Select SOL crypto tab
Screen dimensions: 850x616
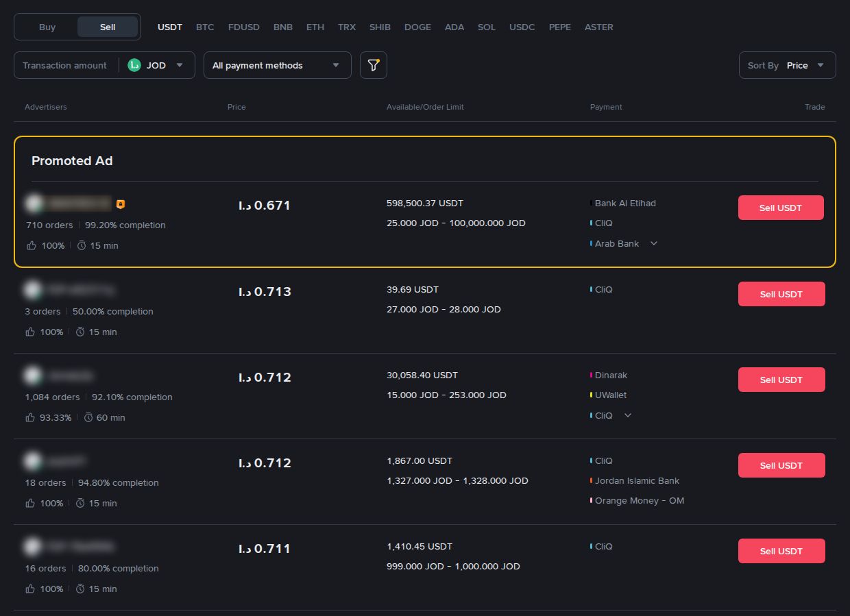click(487, 27)
